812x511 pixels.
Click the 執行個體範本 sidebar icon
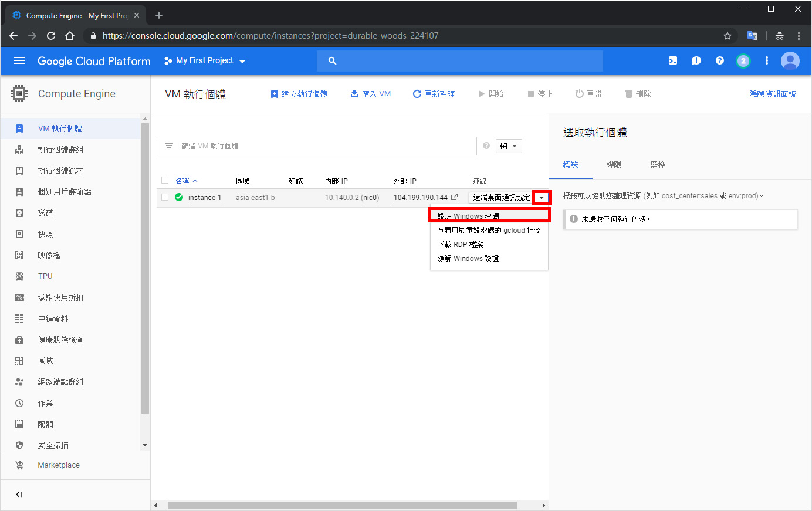click(19, 171)
